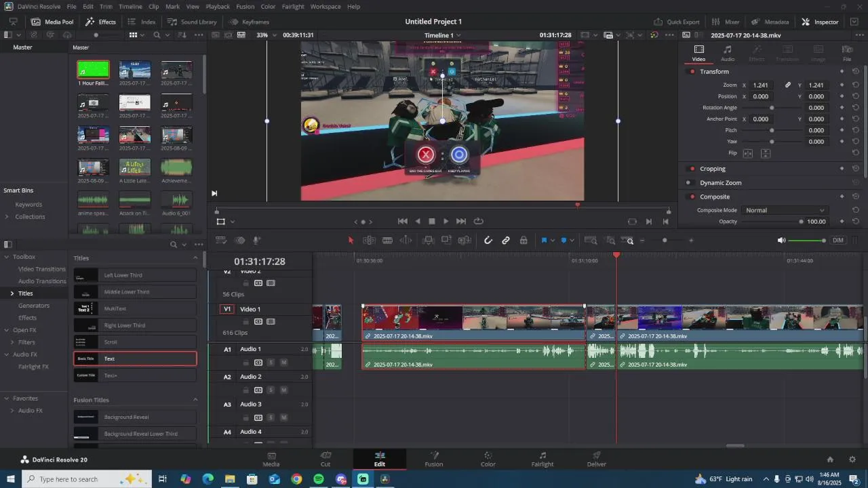Add a blue marker on timeline
Image resolution: width=868 pixels, height=488 pixels.
click(564, 240)
